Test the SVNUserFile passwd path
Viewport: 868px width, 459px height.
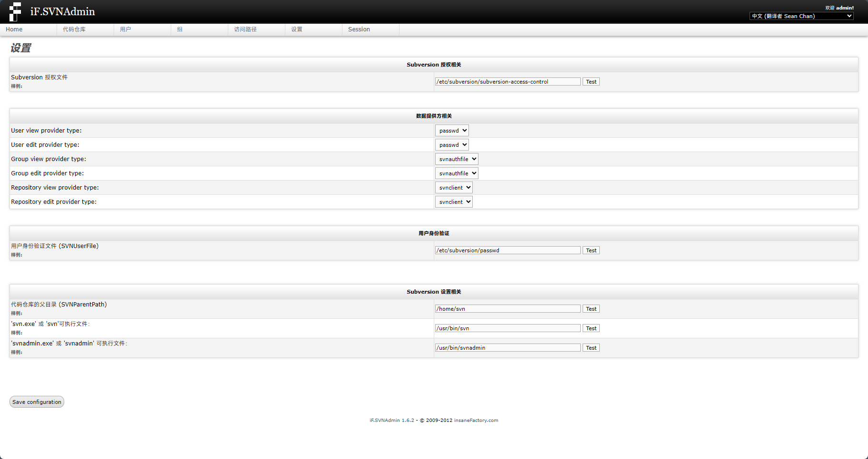click(x=591, y=250)
